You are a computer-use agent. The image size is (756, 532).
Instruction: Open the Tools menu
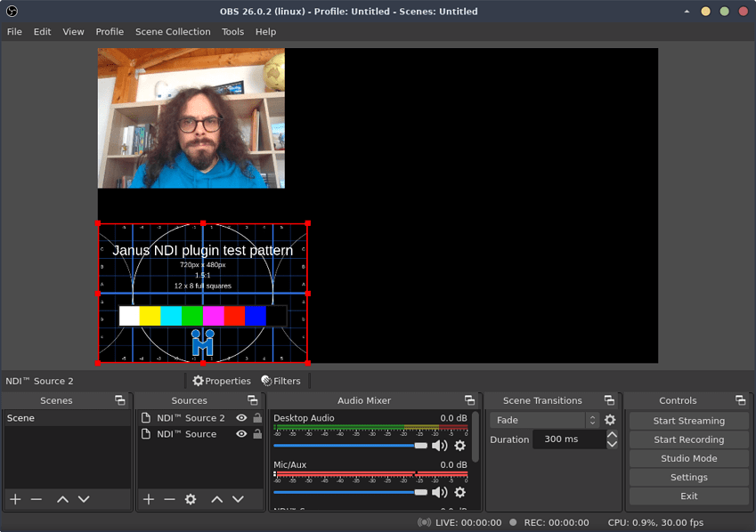click(232, 32)
